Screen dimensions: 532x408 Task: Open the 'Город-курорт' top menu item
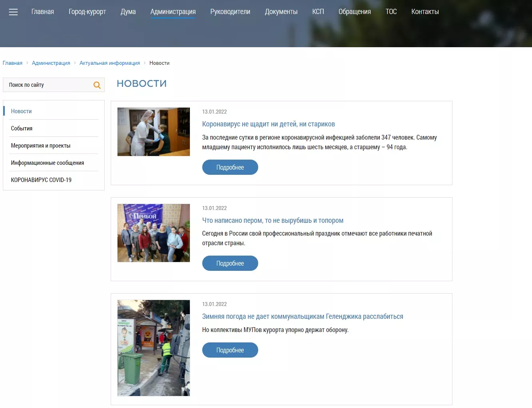pos(87,12)
